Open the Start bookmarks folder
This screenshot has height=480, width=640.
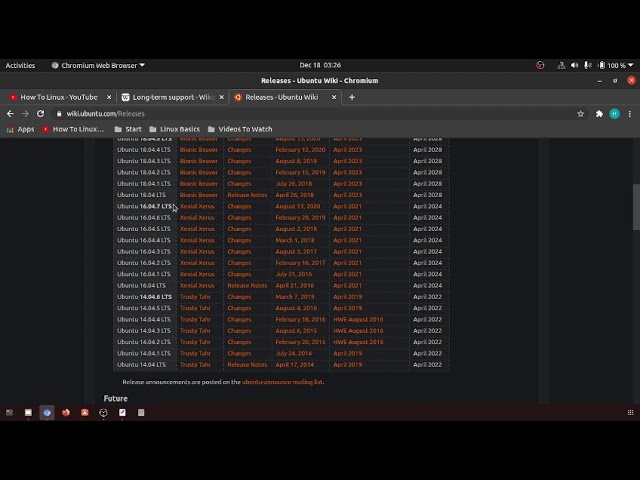(128, 129)
